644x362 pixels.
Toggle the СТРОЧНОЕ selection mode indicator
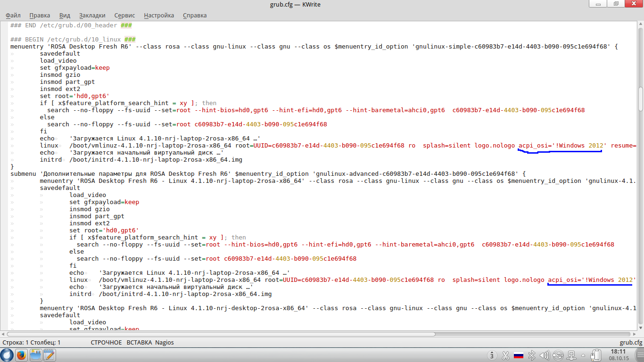[x=106, y=343]
